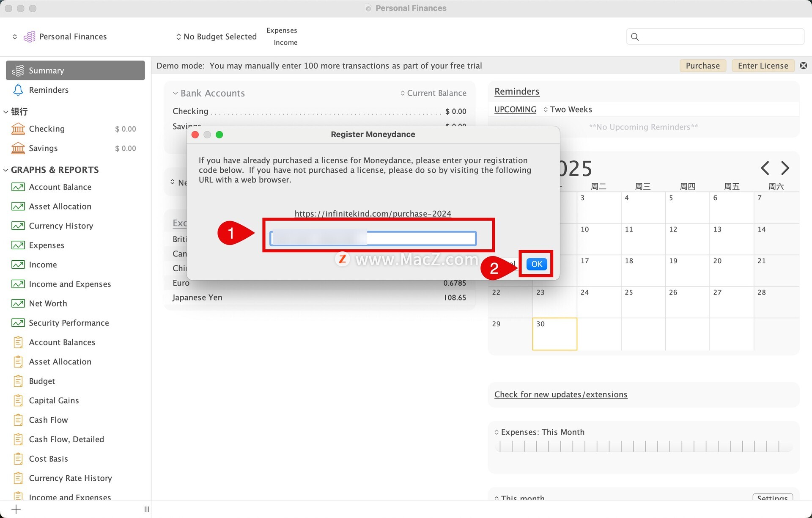Open Net Worth graph icon
Screen dimensions: 812x518
click(18, 303)
